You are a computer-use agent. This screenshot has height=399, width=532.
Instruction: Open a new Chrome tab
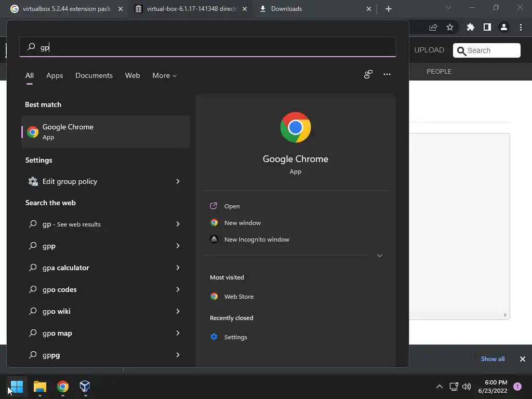tap(389, 9)
